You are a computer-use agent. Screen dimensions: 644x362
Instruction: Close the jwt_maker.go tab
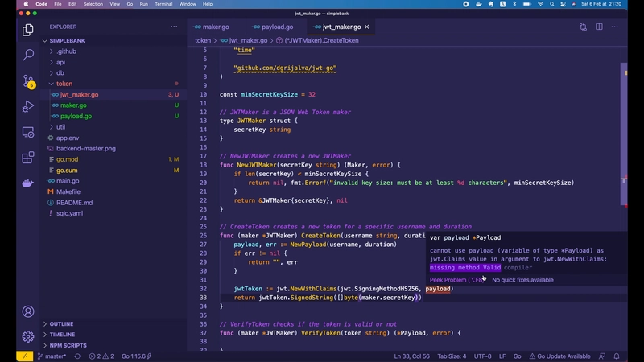(x=368, y=27)
